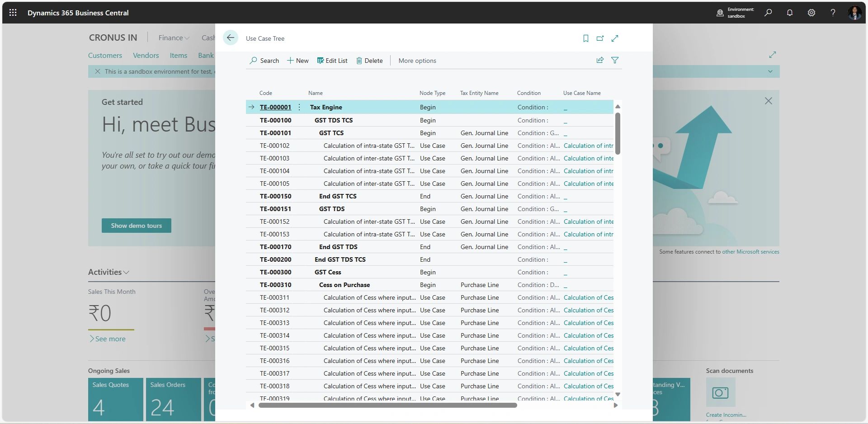Open the app launcher waffle menu
868x424 pixels.
coord(13,13)
